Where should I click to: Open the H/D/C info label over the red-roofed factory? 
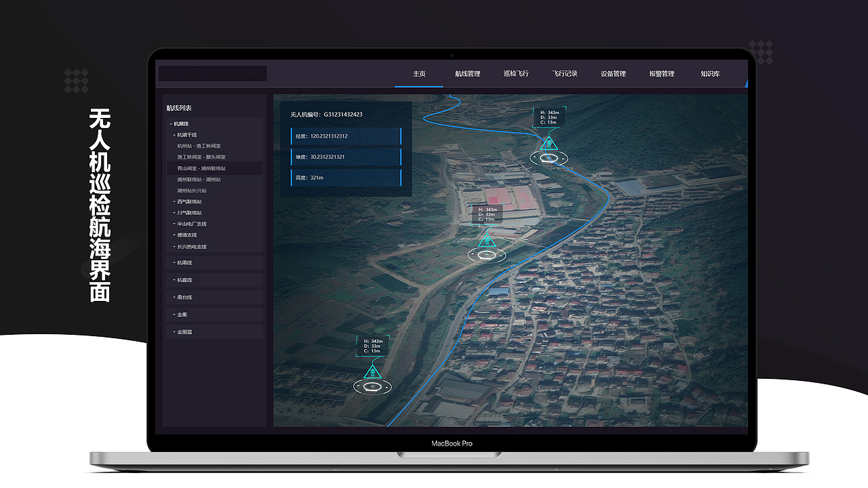tap(487, 214)
